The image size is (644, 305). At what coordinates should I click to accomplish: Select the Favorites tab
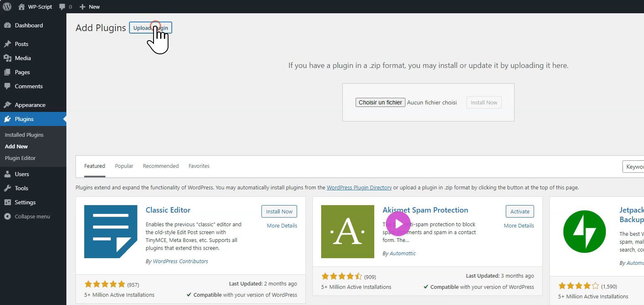click(199, 166)
